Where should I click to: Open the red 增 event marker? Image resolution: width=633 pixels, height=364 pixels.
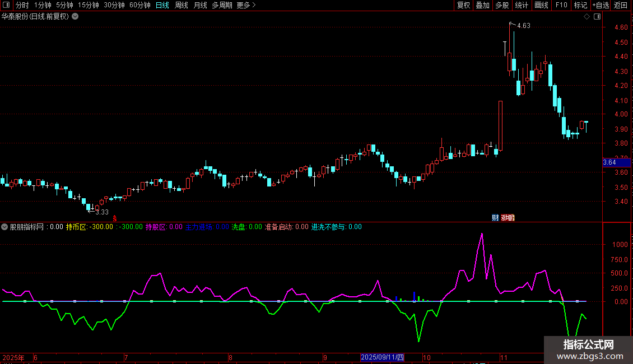coord(508,218)
